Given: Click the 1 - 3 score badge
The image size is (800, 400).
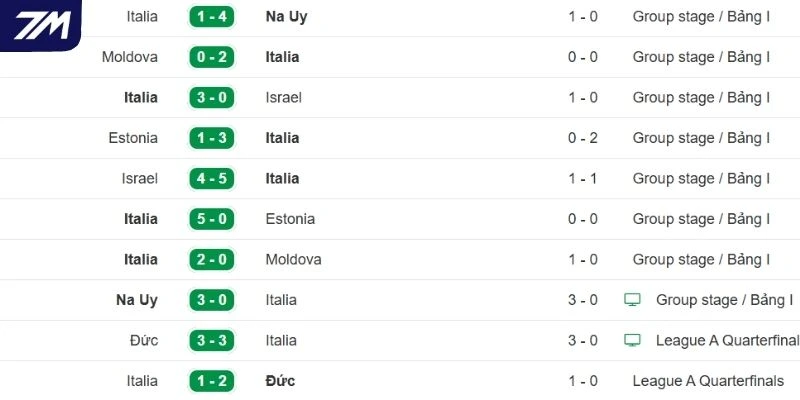Looking at the screenshot, I should [x=212, y=138].
